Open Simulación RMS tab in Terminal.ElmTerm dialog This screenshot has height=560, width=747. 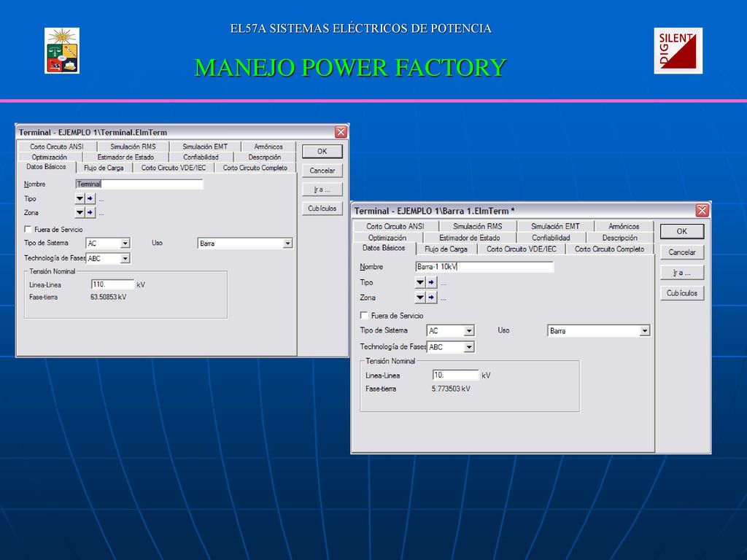133,147
